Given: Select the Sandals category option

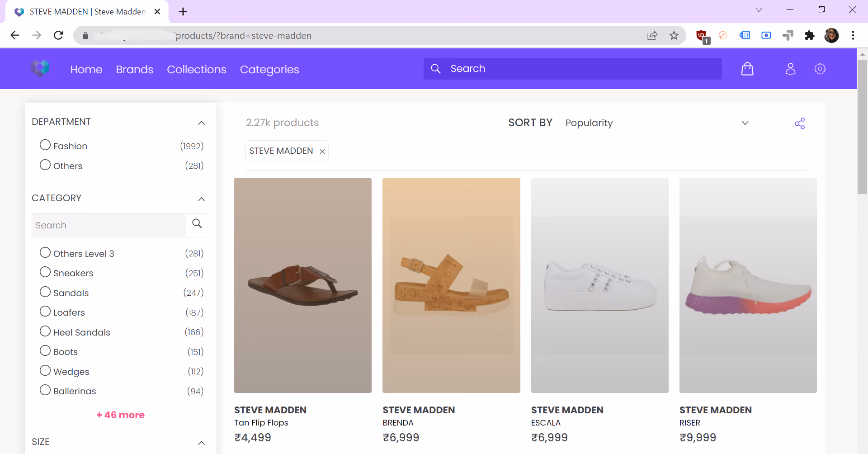Looking at the screenshot, I should 45,292.
